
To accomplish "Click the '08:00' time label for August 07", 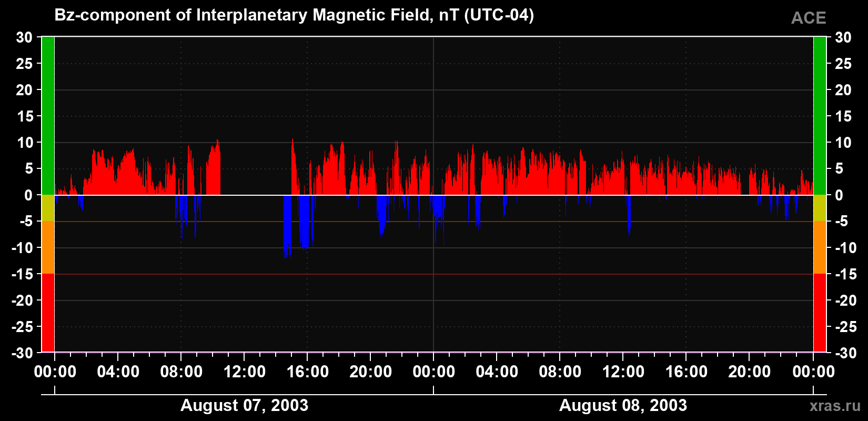I will (x=181, y=372).
